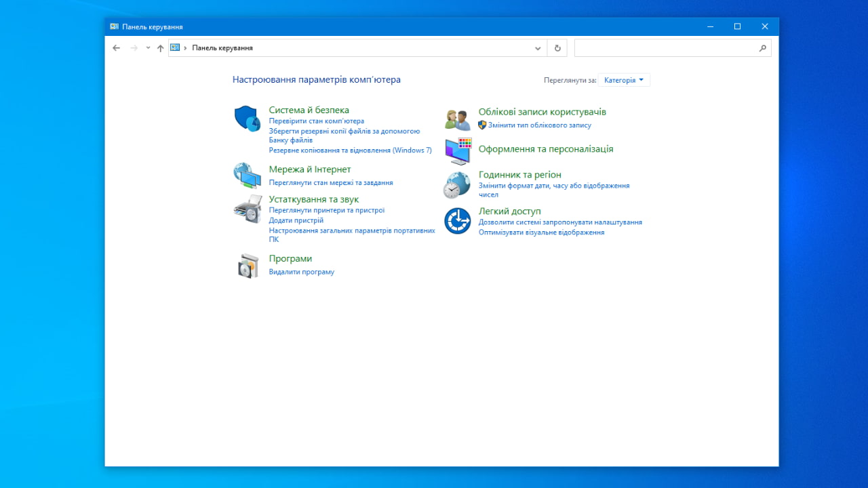Go back with the left arrow
The width and height of the screenshot is (868, 488).
[116, 48]
